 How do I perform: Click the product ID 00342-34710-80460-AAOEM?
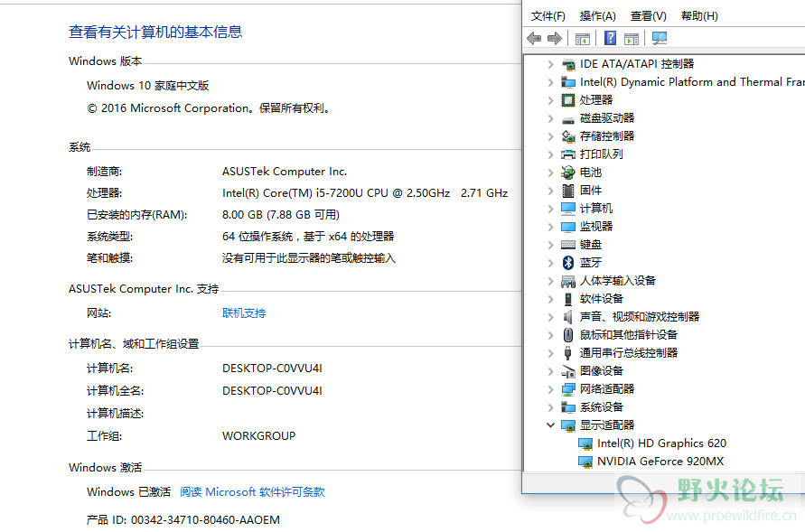point(205,520)
